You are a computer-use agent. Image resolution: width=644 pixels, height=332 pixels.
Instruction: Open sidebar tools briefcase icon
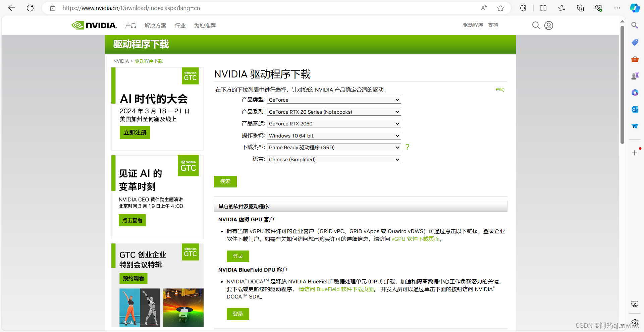[635, 59]
